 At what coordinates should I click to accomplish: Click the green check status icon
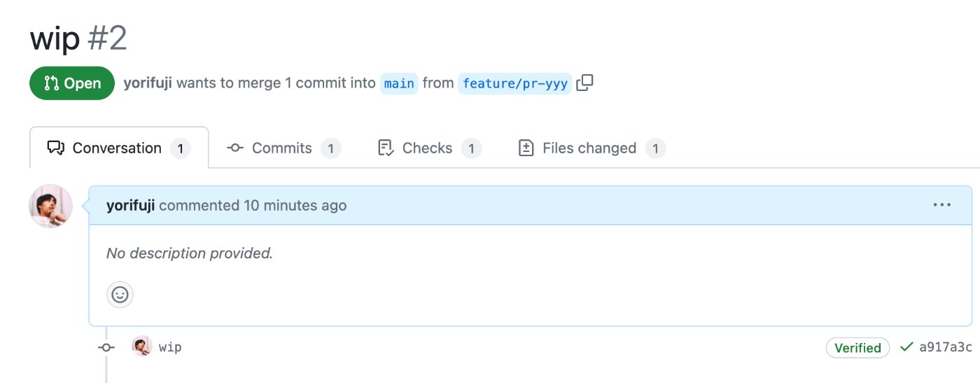point(906,347)
